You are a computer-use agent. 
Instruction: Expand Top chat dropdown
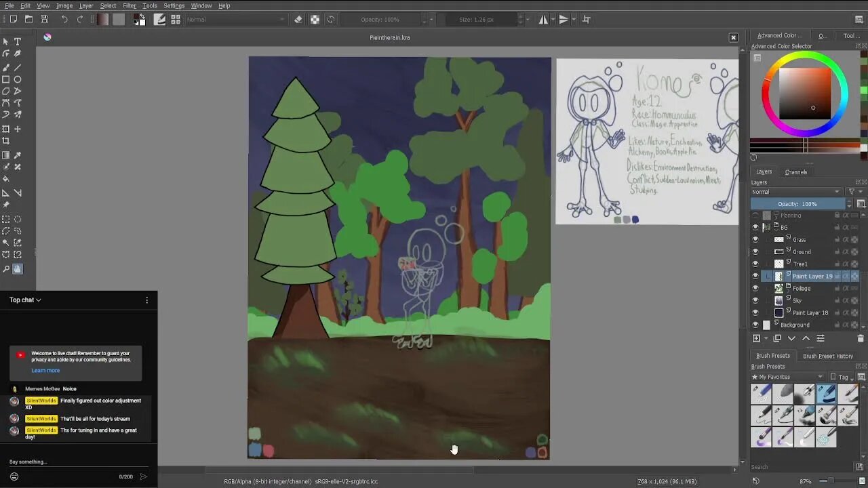25,300
